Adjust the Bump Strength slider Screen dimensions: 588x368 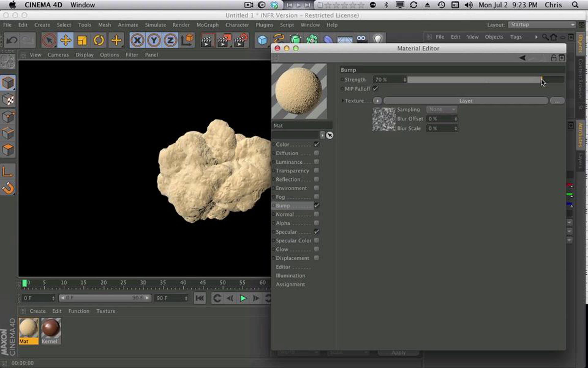486,79
